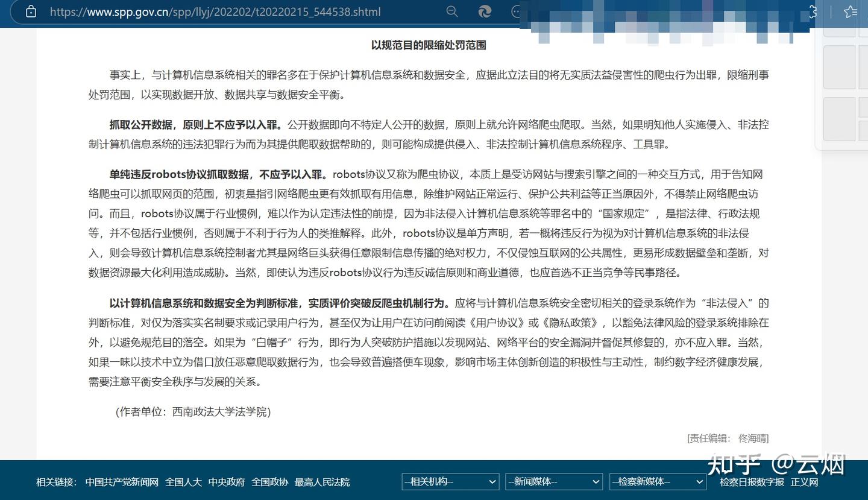Open the --检察新媒体-- dropdown
868x500 pixels.
pos(658,481)
